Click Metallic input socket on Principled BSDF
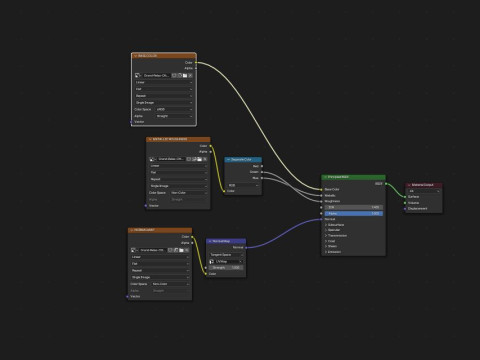480x360 pixels. (x=321, y=195)
